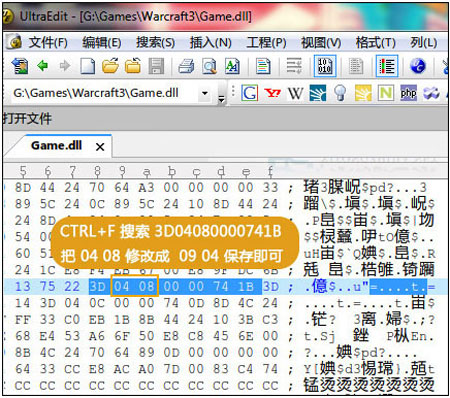Viewport: 450px width, 398px height.
Task: Click the save floppy disk icon
Action: (x=156, y=66)
